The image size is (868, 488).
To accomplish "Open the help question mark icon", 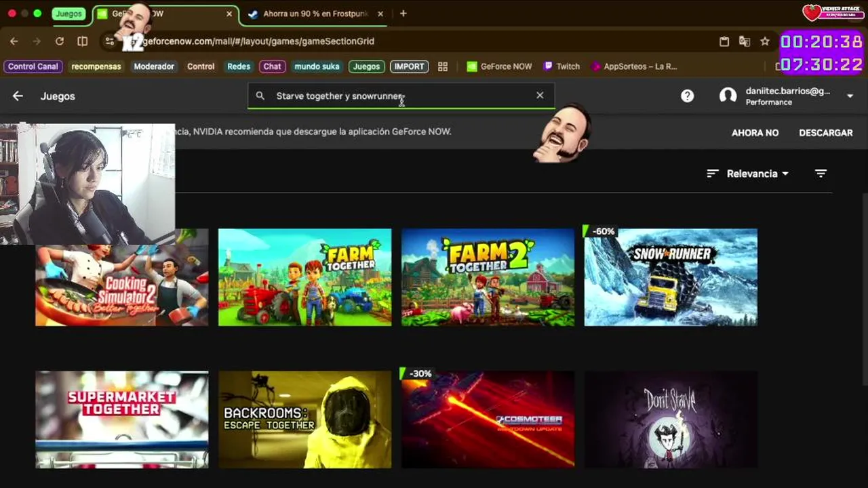I will coord(687,96).
